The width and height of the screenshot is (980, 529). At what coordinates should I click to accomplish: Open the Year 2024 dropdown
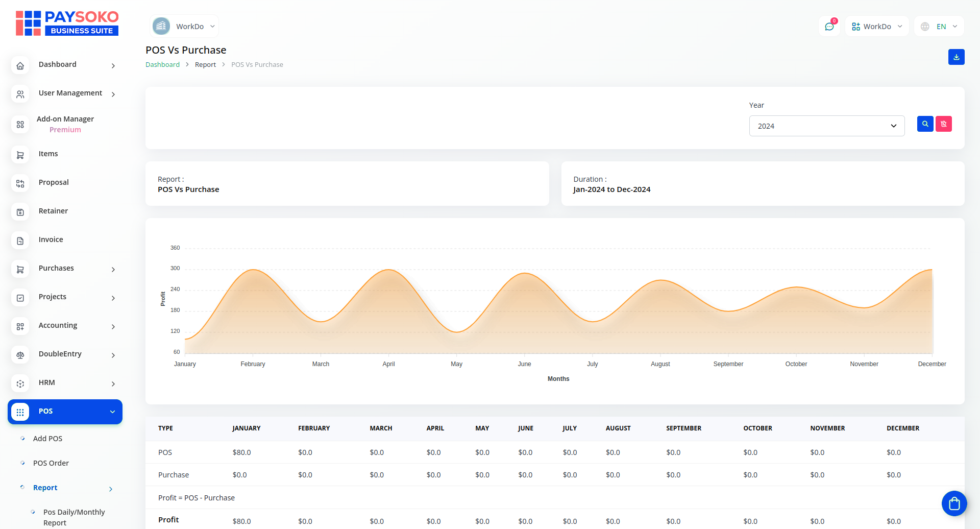coord(826,126)
